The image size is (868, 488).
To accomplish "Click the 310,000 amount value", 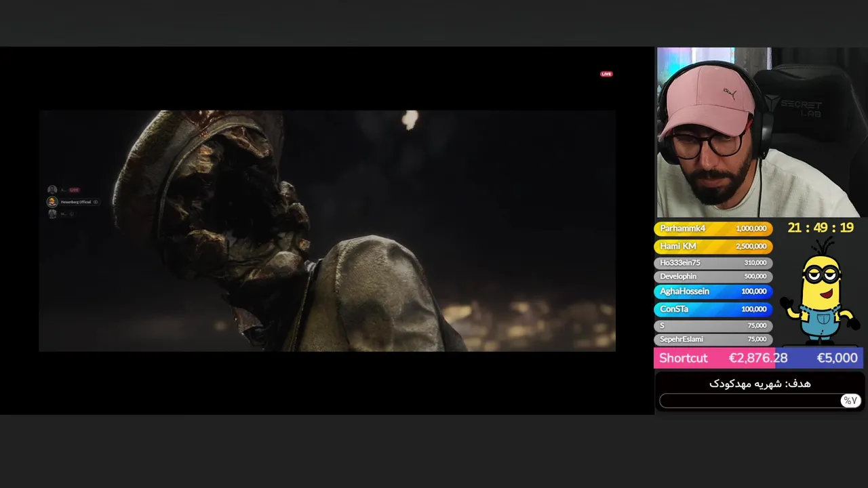I will pyautogui.click(x=755, y=263).
